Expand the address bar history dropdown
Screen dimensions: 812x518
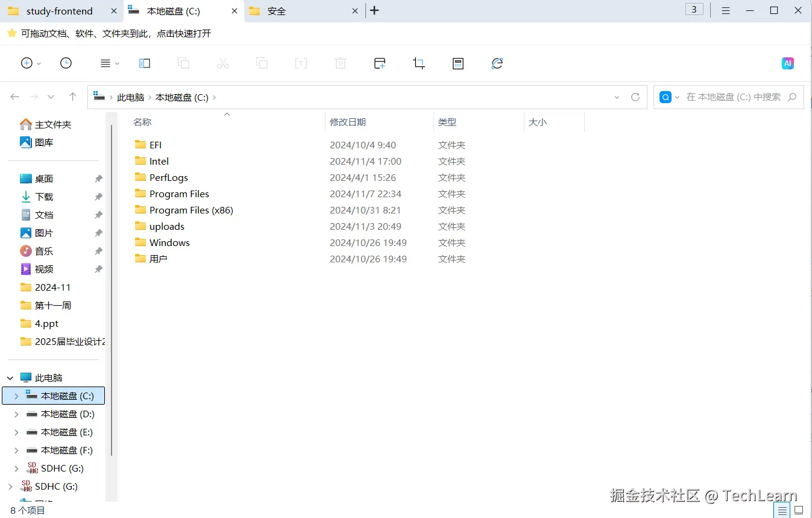tap(617, 97)
